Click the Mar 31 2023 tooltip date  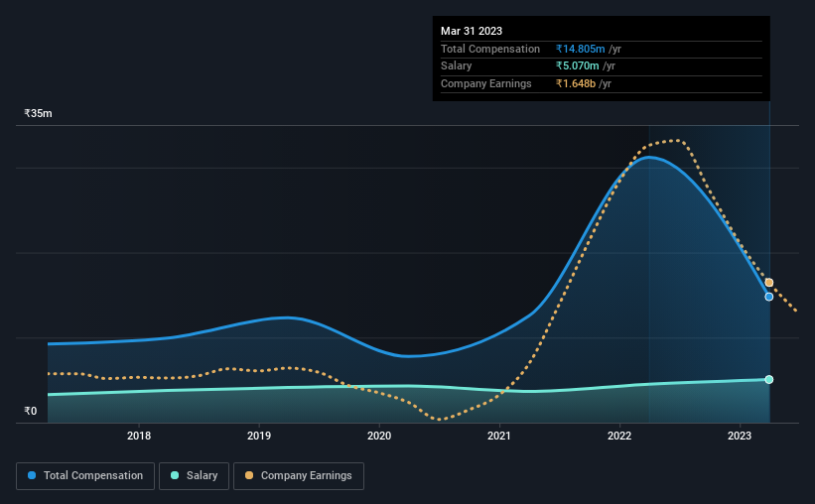(x=472, y=31)
